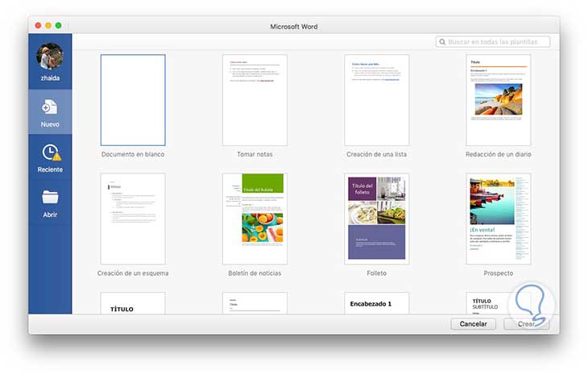Select the TÍTULO template in bottom row
Viewport: 588px width, 375px height.
point(133,303)
